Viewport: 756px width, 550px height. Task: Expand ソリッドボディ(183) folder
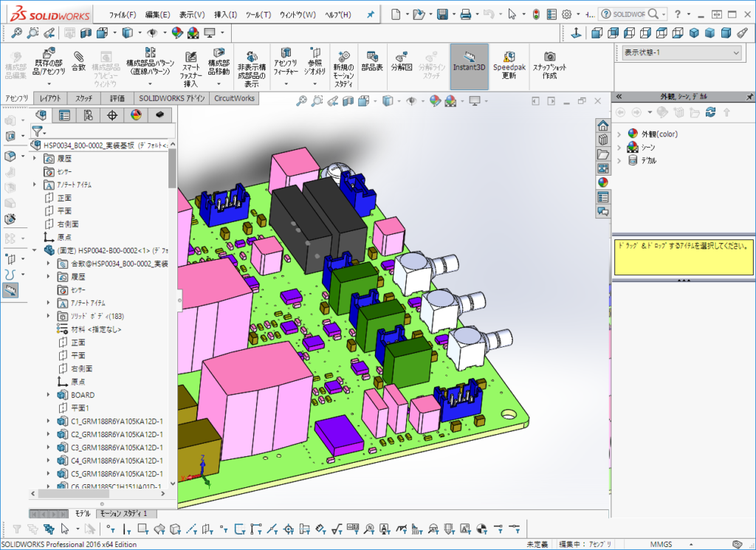click(48, 316)
